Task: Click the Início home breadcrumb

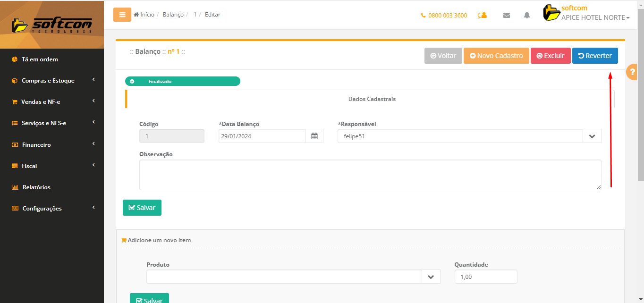Action: tap(144, 15)
